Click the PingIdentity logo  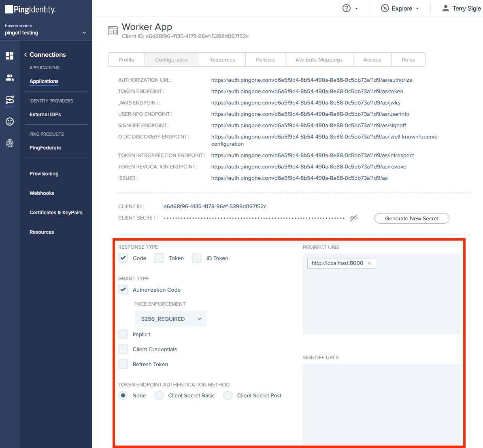[30, 10]
